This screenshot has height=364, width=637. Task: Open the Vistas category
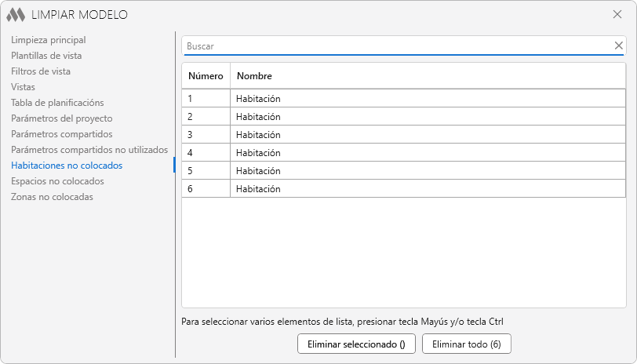(x=23, y=87)
